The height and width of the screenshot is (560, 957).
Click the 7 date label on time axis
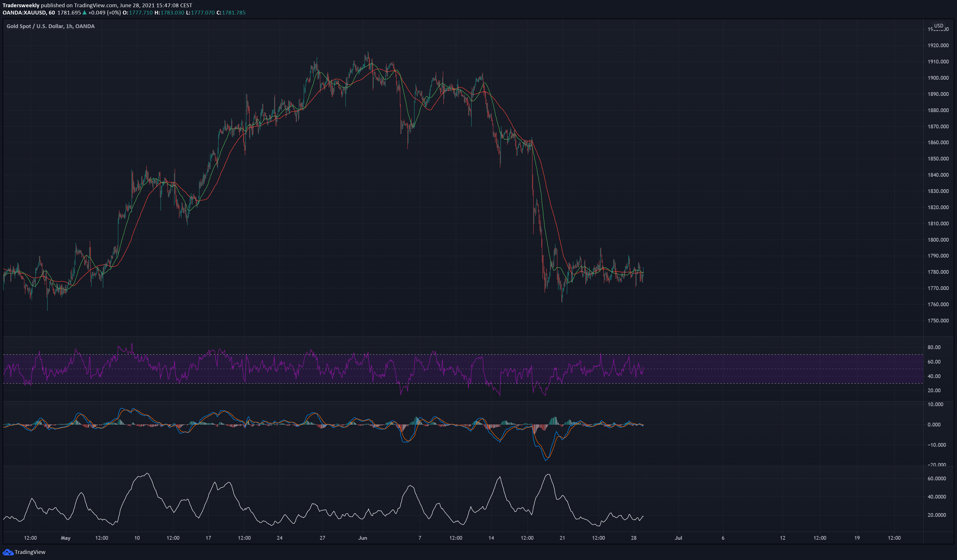[420, 538]
